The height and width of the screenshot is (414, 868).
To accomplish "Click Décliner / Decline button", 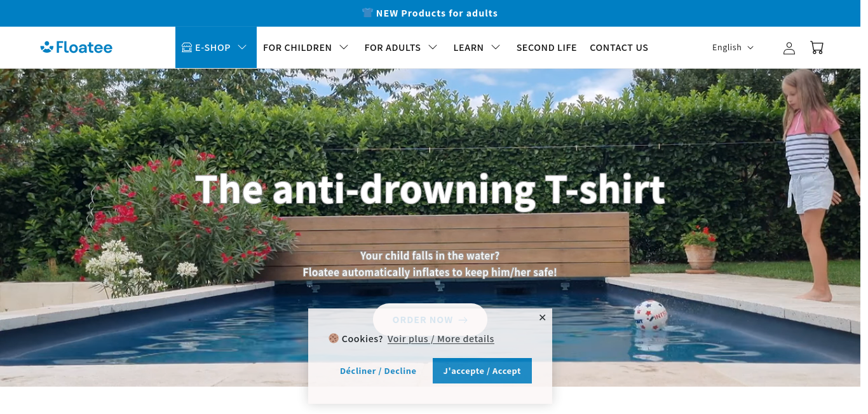I will tap(378, 371).
